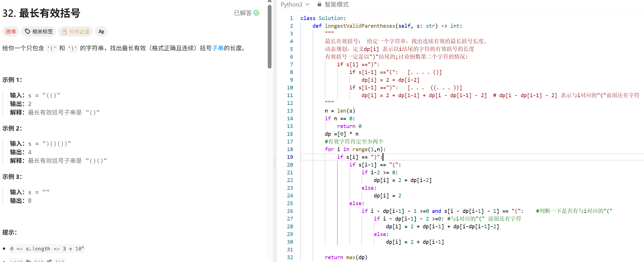Click the green solved checkmark icon
The image size is (644, 262).
(256, 13)
